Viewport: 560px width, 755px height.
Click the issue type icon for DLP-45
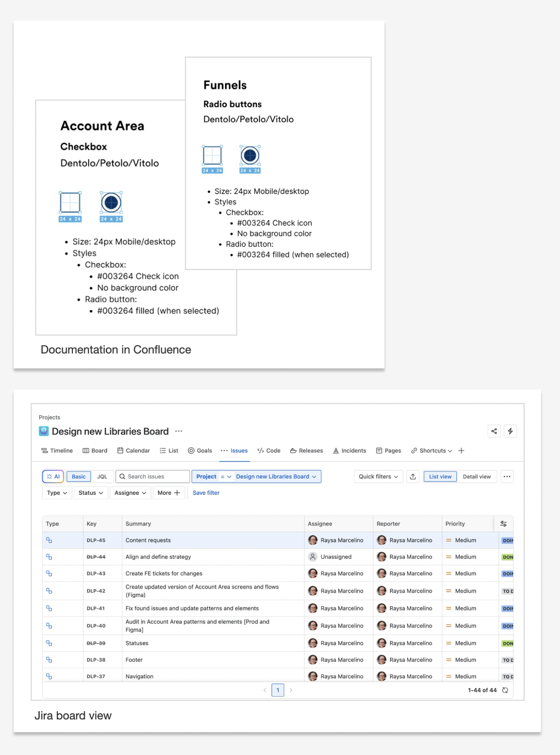click(49, 540)
